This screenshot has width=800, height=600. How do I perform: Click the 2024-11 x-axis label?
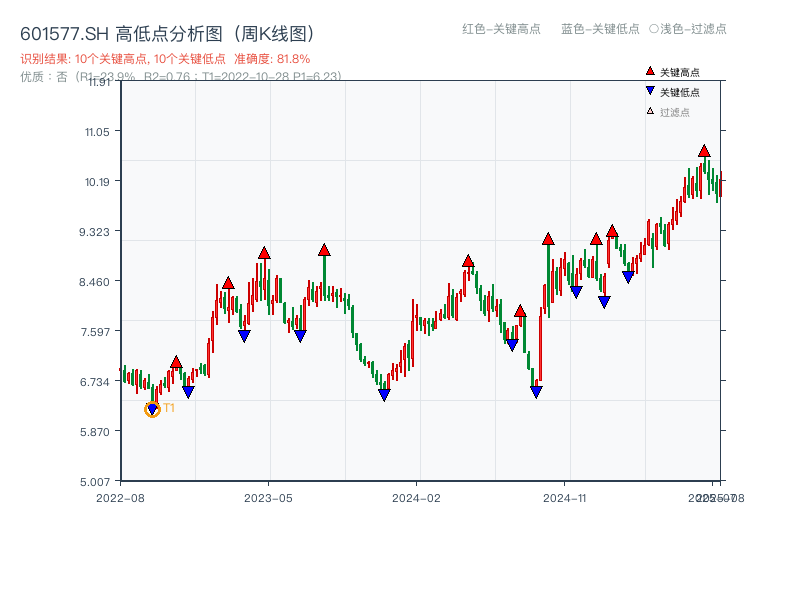click(565, 498)
